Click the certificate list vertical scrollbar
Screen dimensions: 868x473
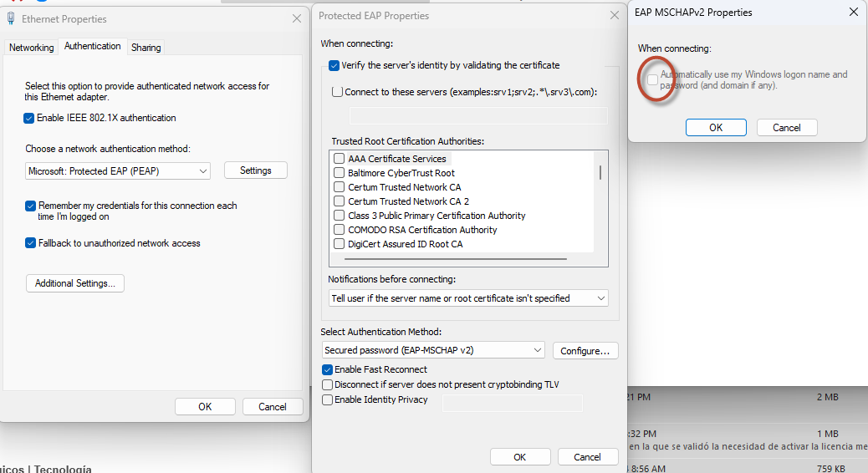(600, 172)
